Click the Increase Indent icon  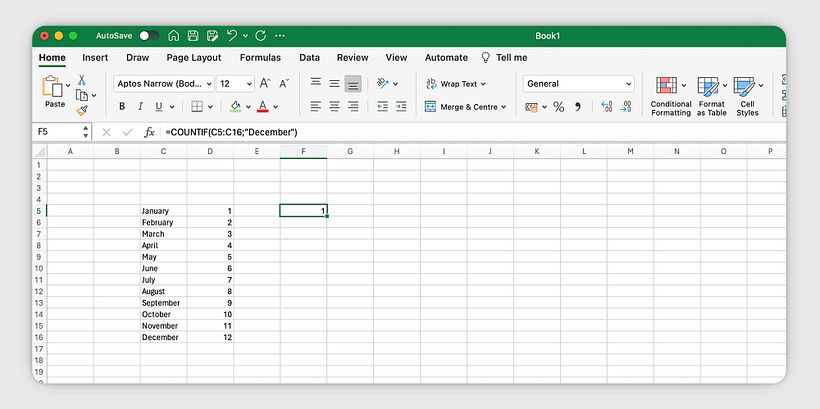[401, 107]
